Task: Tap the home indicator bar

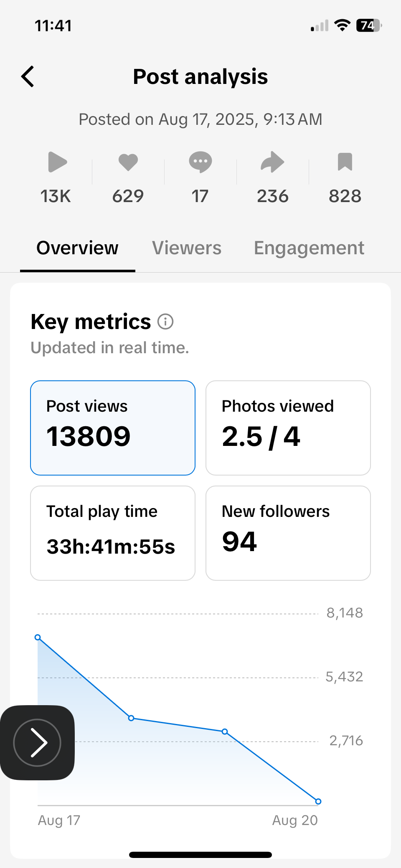Action: [200, 855]
